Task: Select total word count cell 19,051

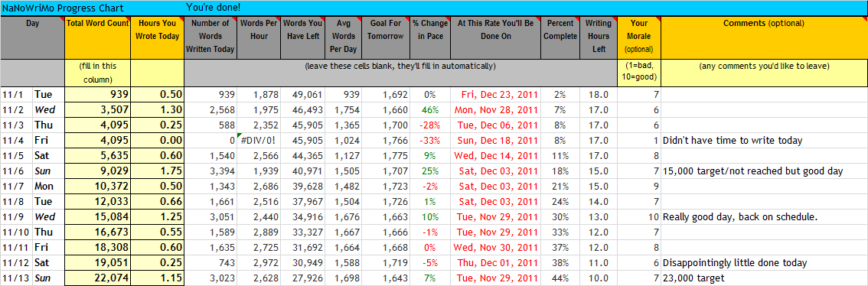Action: tap(97, 263)
